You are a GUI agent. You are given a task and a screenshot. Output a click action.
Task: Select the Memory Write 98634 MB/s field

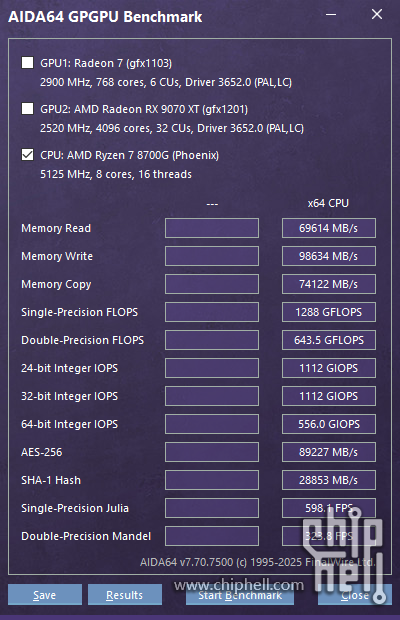pyautogui.click(x=329, y=256)
